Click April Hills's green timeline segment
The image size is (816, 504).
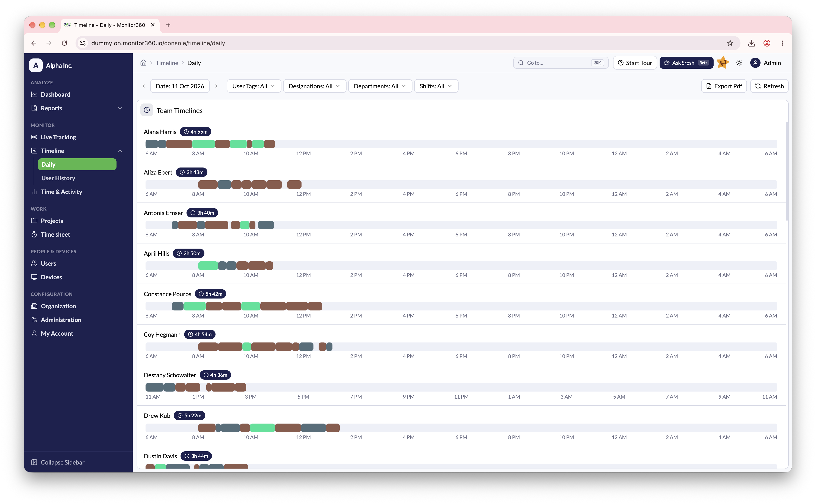pyautogui.click(x=208, y=266)
